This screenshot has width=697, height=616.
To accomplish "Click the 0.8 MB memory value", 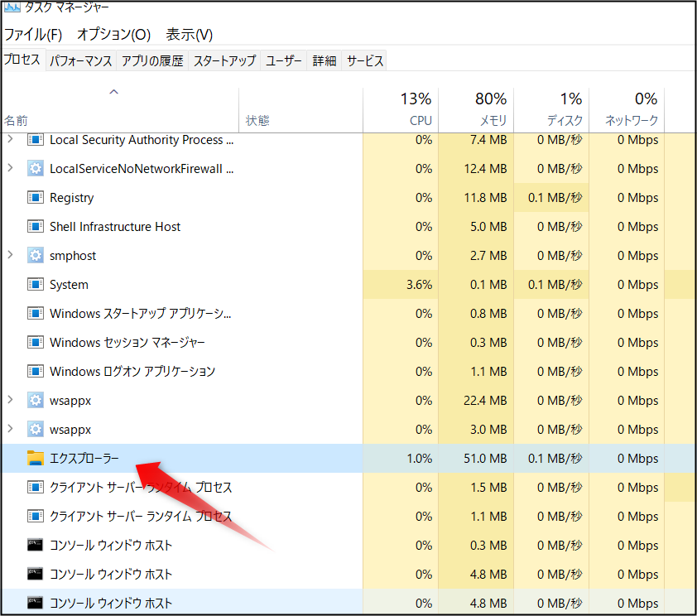I will [x=488, y=313].
